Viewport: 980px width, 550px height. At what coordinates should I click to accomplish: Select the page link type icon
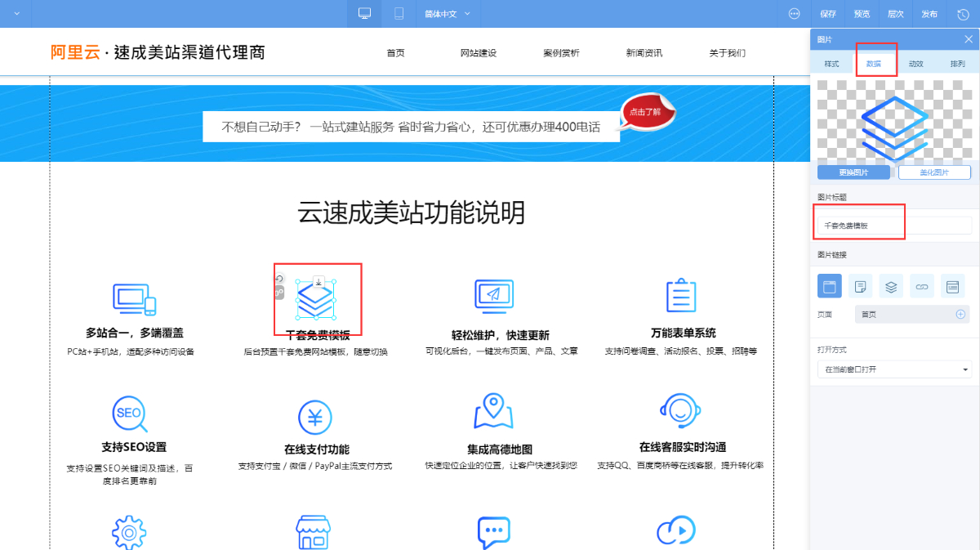830,286
